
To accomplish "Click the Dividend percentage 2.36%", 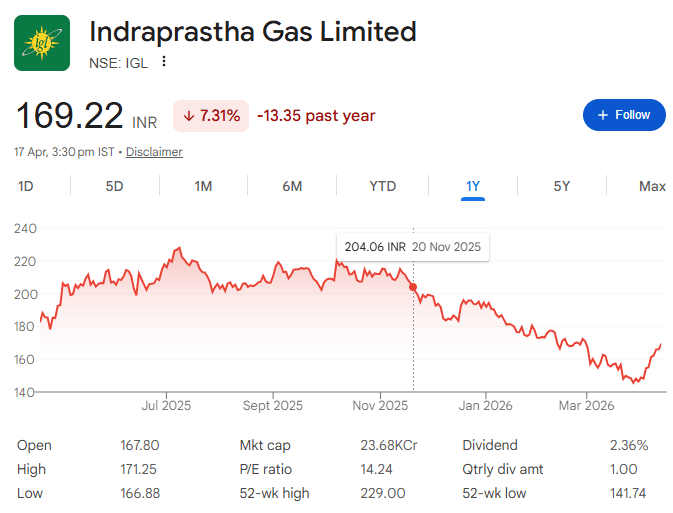I will [629, 445].
